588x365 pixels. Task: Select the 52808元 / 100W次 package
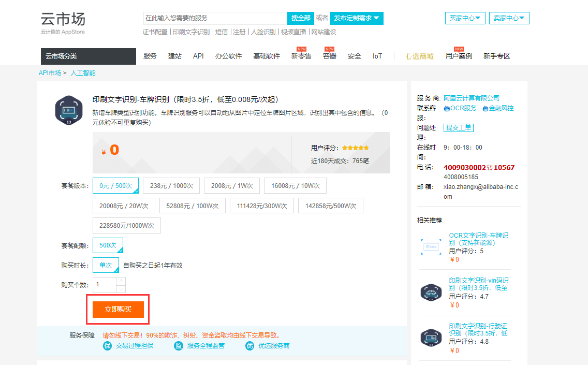point(193,206)
